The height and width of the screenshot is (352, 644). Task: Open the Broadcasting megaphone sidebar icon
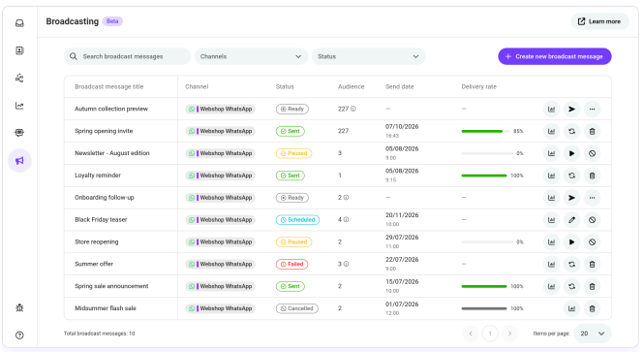pyautogui.click(x=19, y=160)
